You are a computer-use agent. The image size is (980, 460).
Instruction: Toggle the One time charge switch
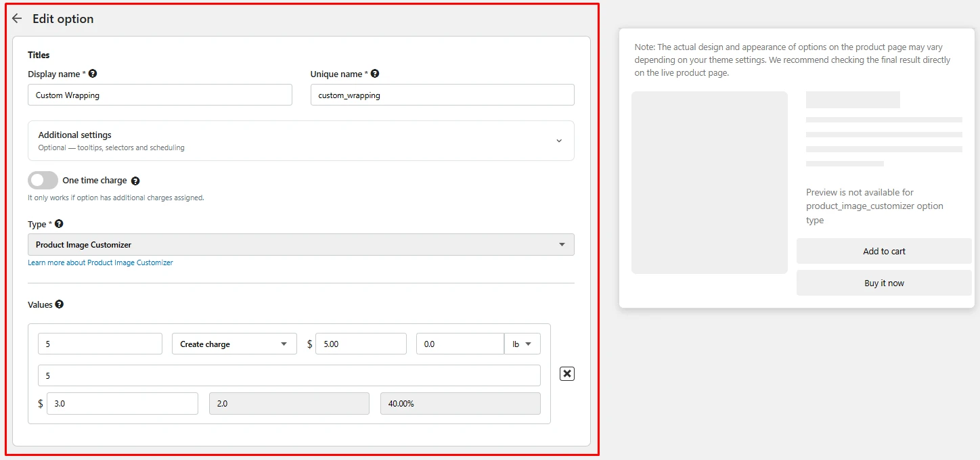43,181
